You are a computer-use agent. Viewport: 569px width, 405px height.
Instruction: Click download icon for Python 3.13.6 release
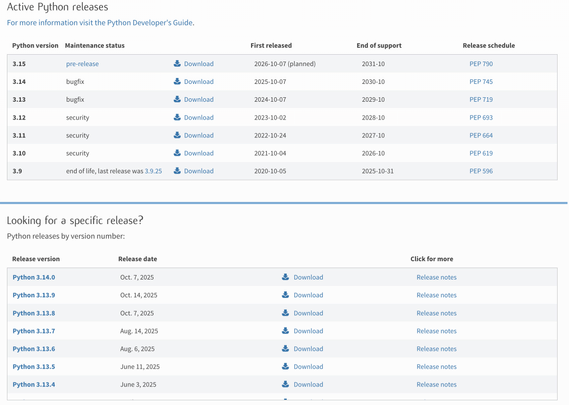286,348
